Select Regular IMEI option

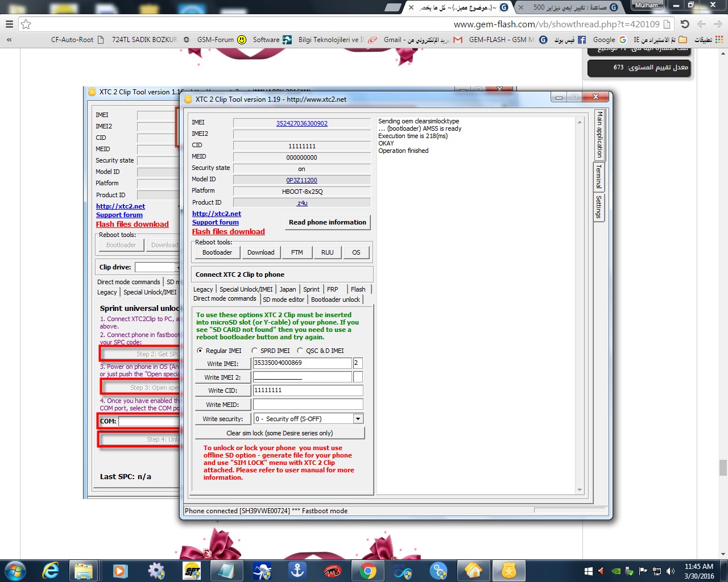(x=219, y=351)
